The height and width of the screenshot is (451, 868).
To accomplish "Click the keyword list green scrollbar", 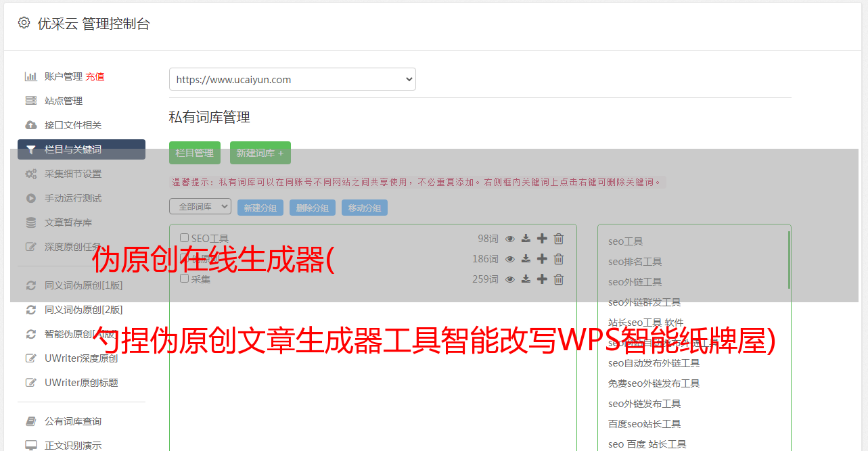I will coord(789,260).
